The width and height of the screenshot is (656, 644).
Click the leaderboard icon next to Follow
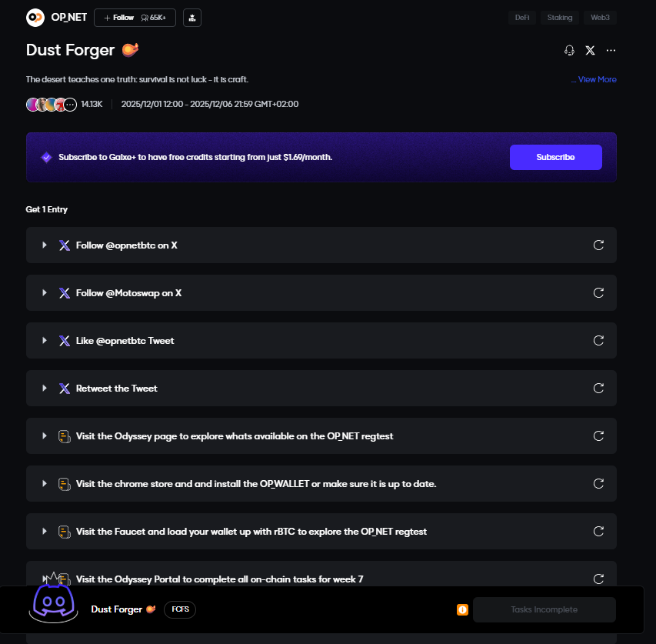tap(192, 17)
